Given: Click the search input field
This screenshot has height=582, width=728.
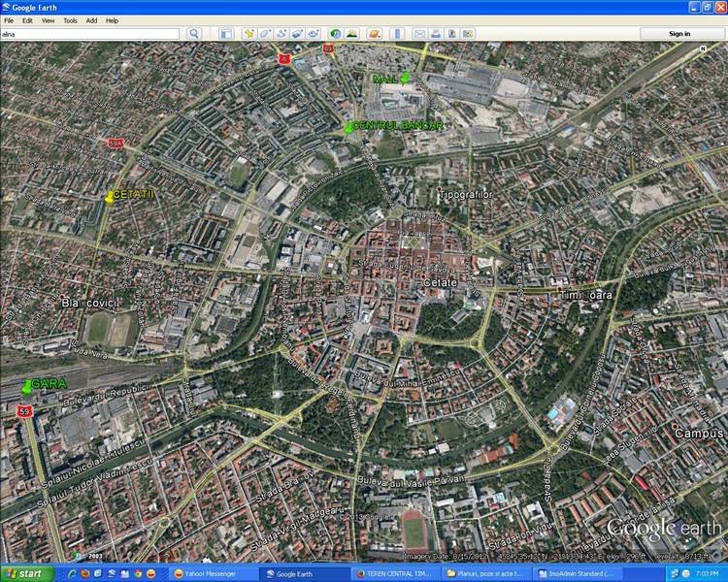Looking at the screenshot, I should coord(89,34).
